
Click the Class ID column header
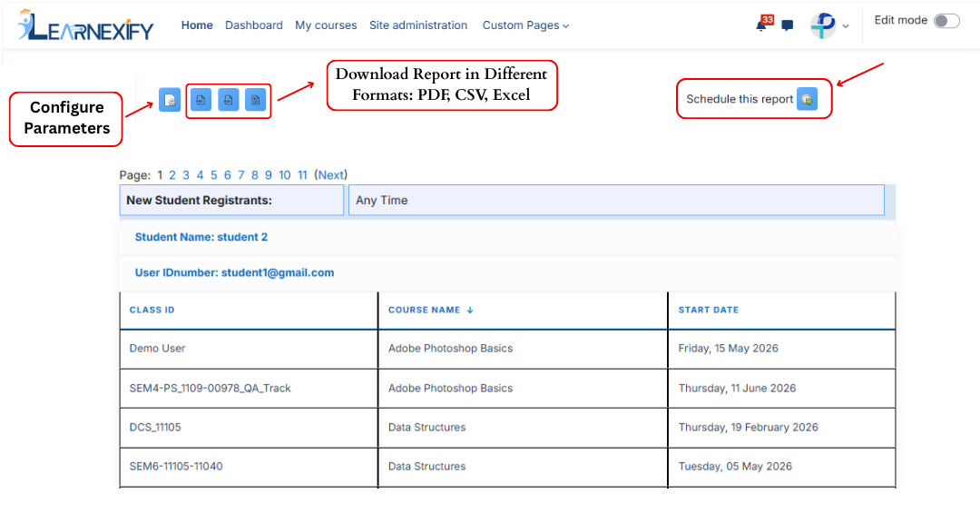point(152,310)
